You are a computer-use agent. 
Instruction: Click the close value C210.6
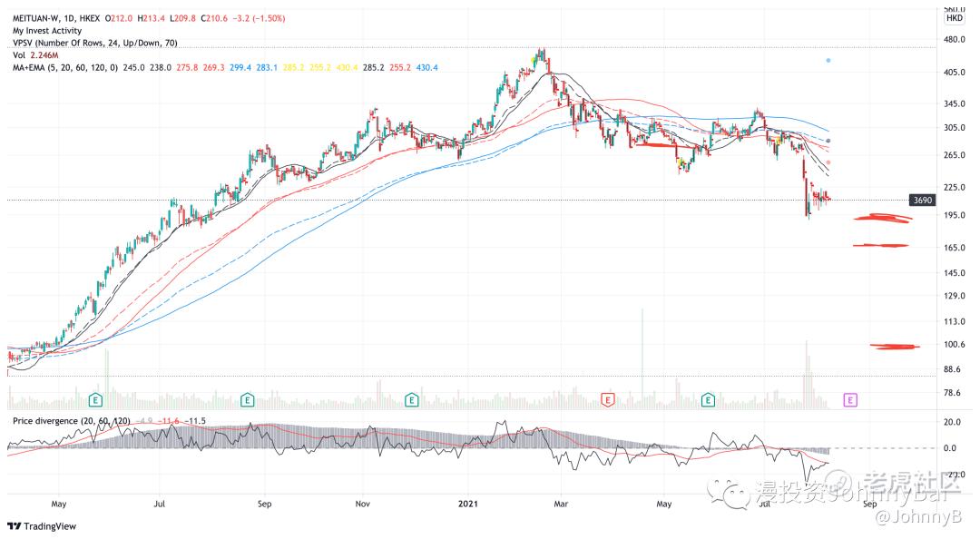[x=214, y=18]
